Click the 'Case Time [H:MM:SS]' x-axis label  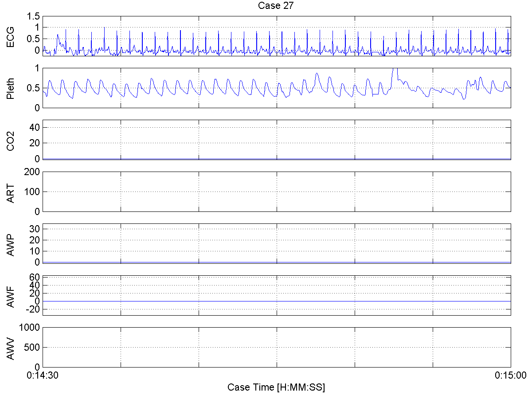pyautogui.click(x=276, y=387)
